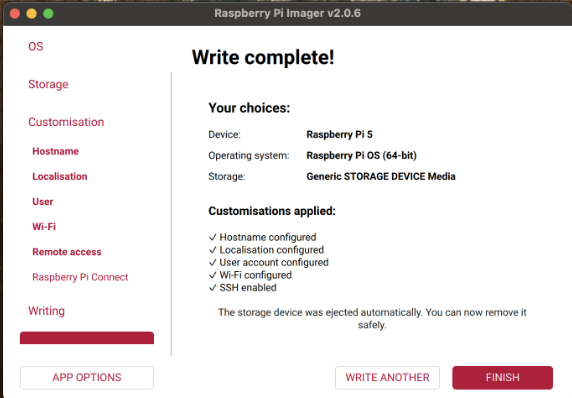Select the Storage step in sidebar
Screen dimensions: 572x398
point(48,84)
